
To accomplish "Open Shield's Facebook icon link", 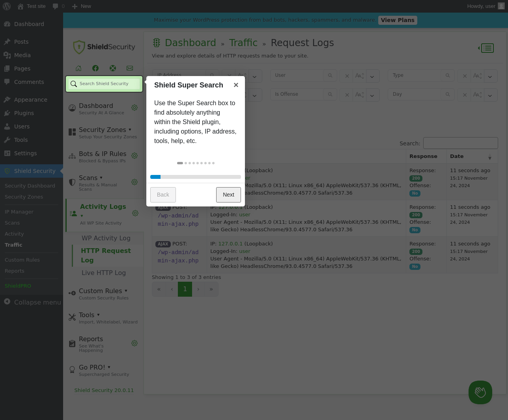I will pos(95,68).
